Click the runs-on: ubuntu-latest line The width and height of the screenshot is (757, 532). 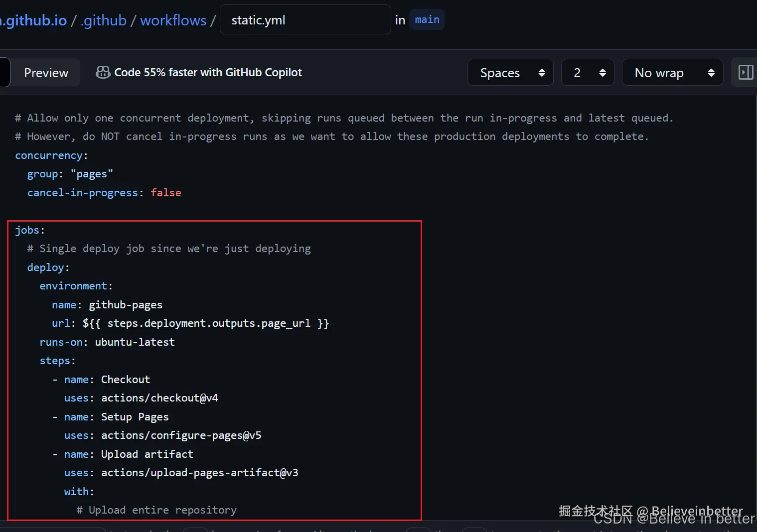(x=107, y=342)
